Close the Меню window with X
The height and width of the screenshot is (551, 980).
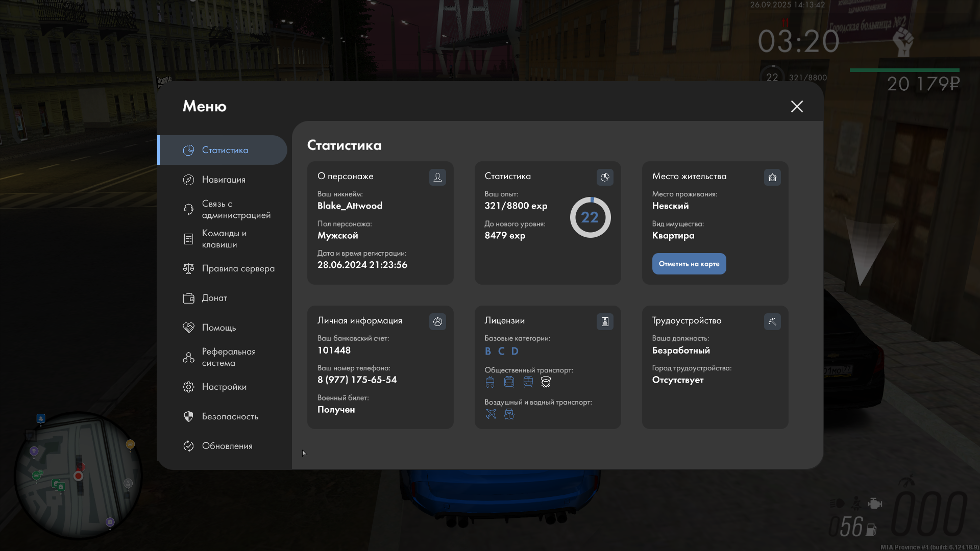click(x=797, y=106)
